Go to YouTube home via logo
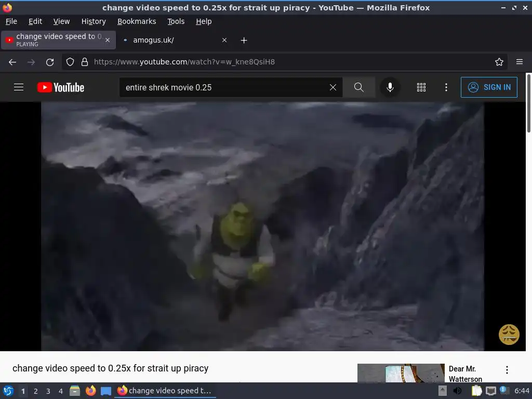Image resolution: width=532 pixels, height=399 pixels. [x=60, y=87]
